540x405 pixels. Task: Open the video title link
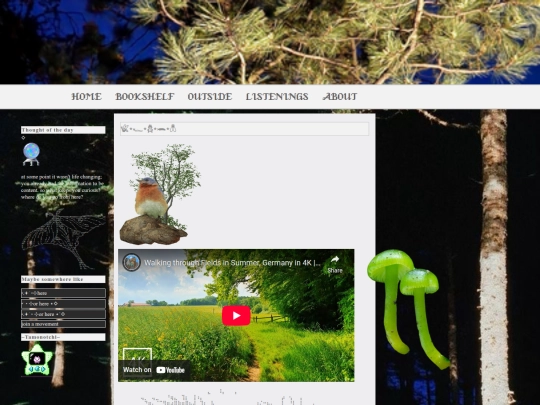coord(232,263)
